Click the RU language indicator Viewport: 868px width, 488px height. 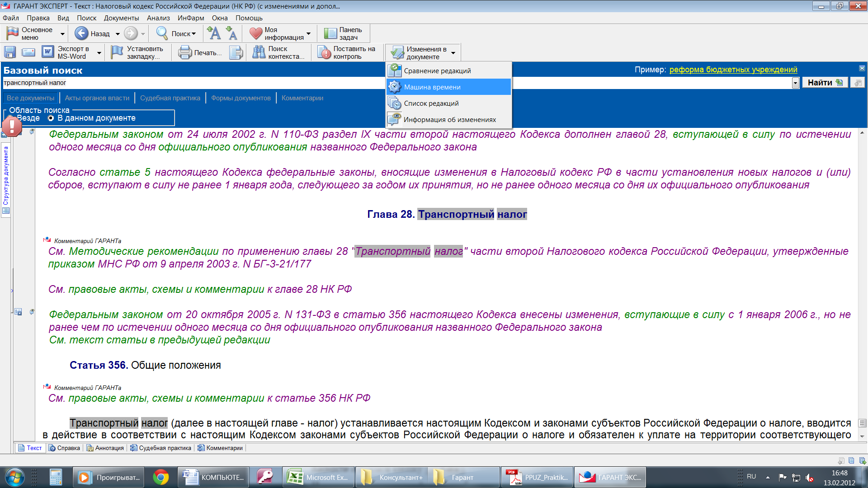click(751, 477)
